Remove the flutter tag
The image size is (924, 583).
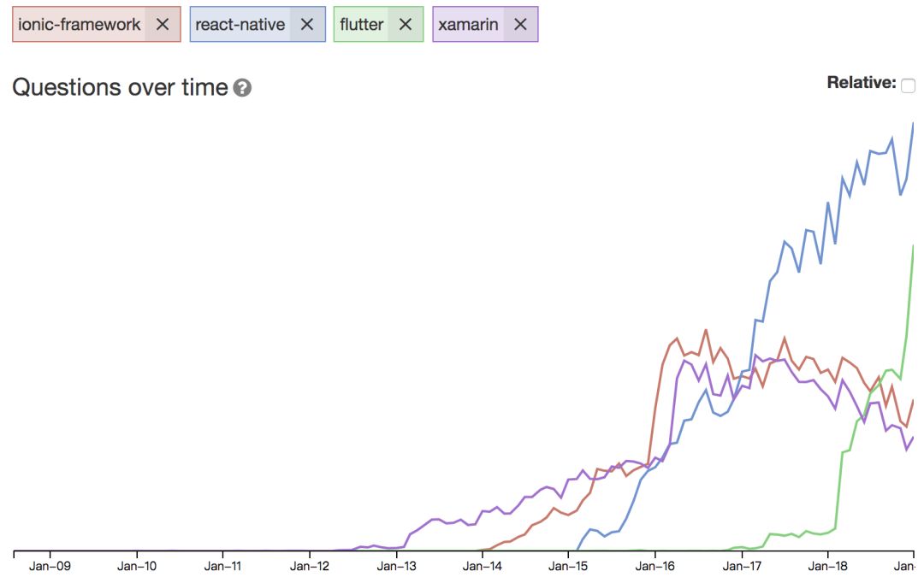point(406,25)
